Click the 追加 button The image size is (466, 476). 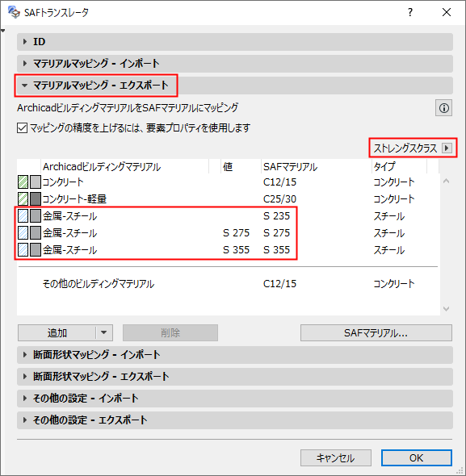[57, 332]
